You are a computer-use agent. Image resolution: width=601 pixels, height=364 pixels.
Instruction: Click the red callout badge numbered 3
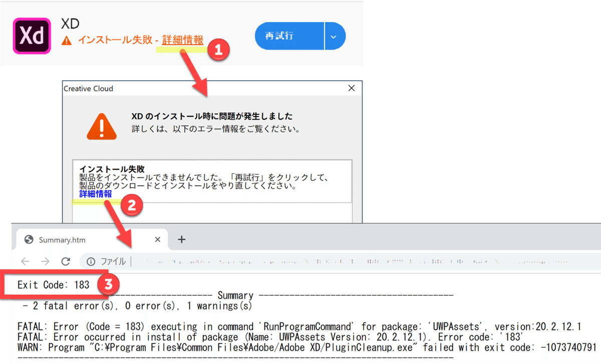tap(108, 284)
